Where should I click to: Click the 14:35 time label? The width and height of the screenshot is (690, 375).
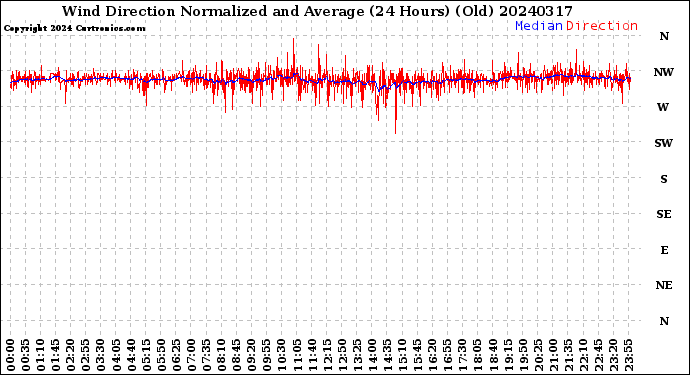(x=387, y=355)
